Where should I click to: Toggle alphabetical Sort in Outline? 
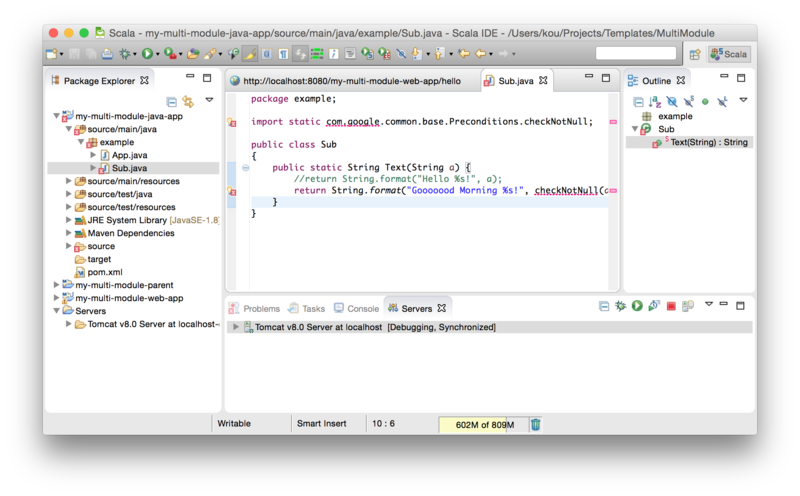pos(655,102)
